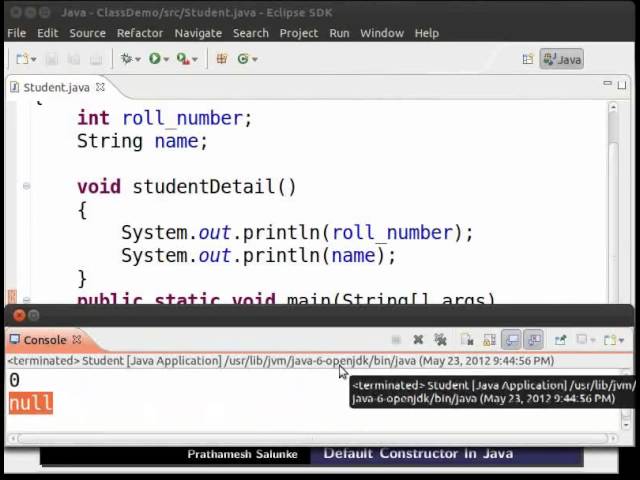Click the Run External Tools icon
The image size is (640, 480).
183,59
